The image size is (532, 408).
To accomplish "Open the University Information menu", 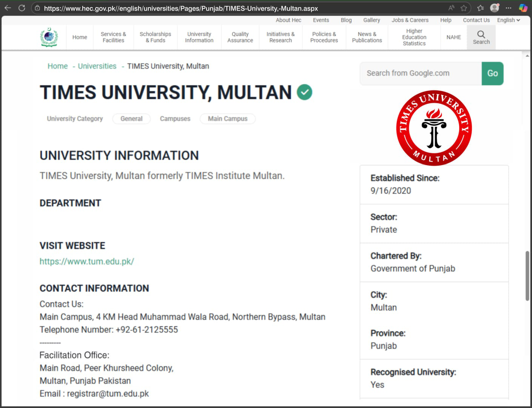I will coord(199,37).
